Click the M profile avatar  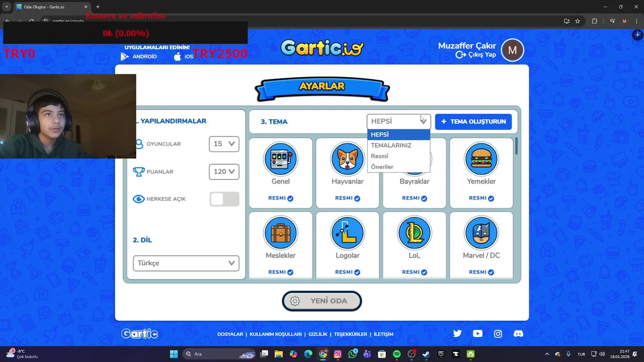pyautogui.click(x=513, y=50)
